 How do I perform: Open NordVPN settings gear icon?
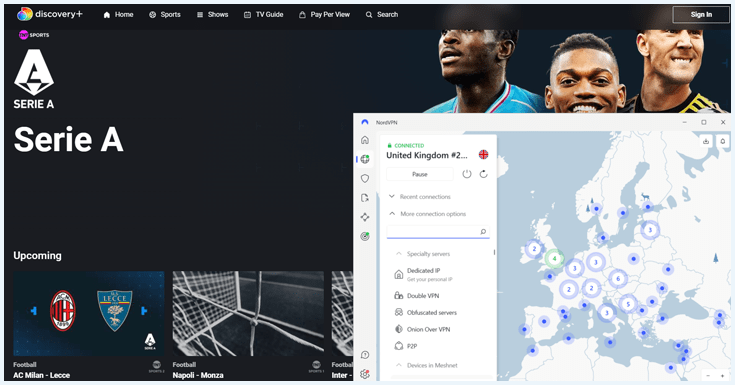(x=365, y=374)
